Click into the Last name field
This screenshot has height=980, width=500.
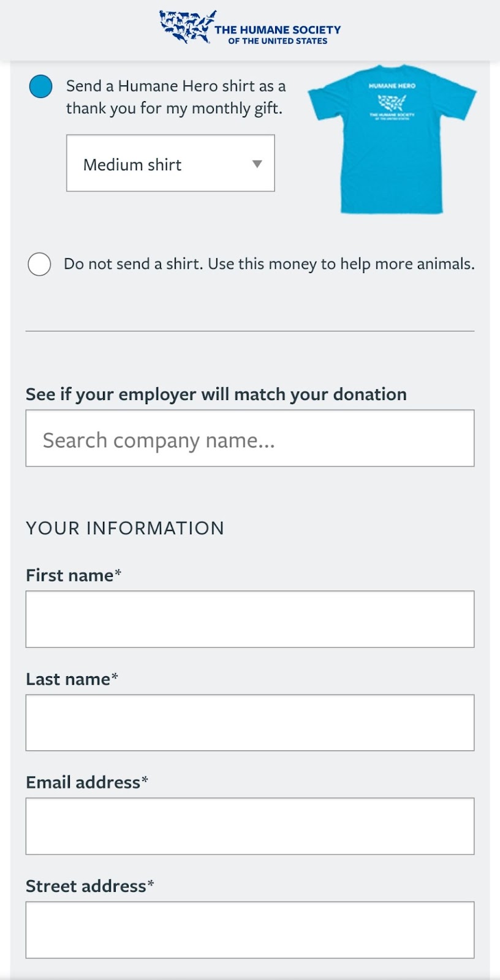pyautogui.click(x=250, y=723)
